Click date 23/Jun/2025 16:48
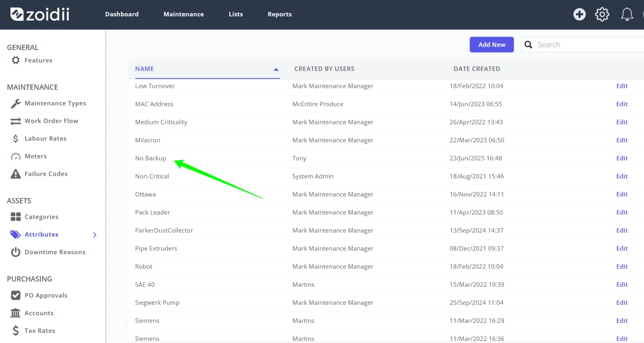644x343 pixels. [476, 158]
